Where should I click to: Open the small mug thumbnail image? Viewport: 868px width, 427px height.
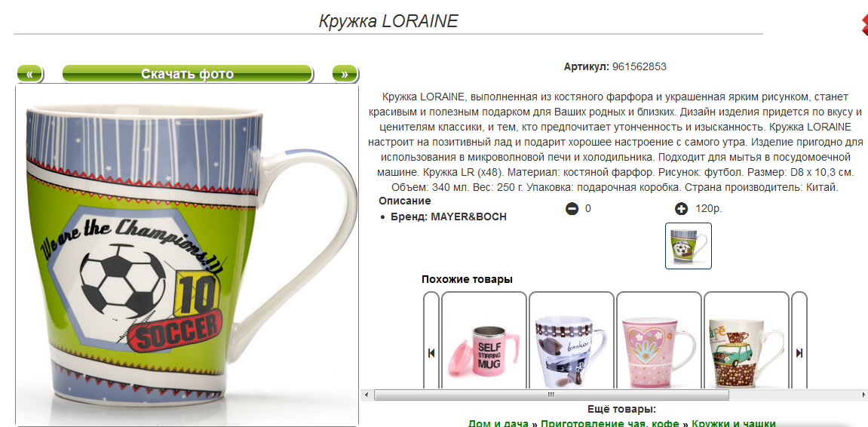[688, 246]
